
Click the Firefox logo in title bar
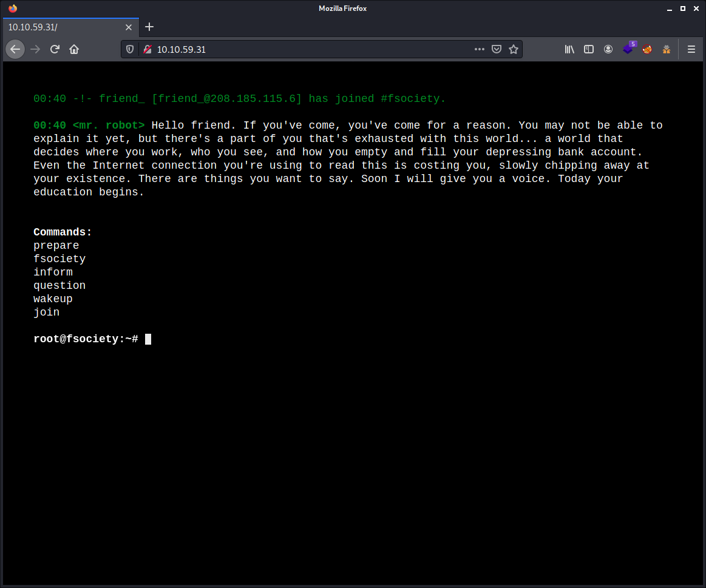tap(13, 8)
